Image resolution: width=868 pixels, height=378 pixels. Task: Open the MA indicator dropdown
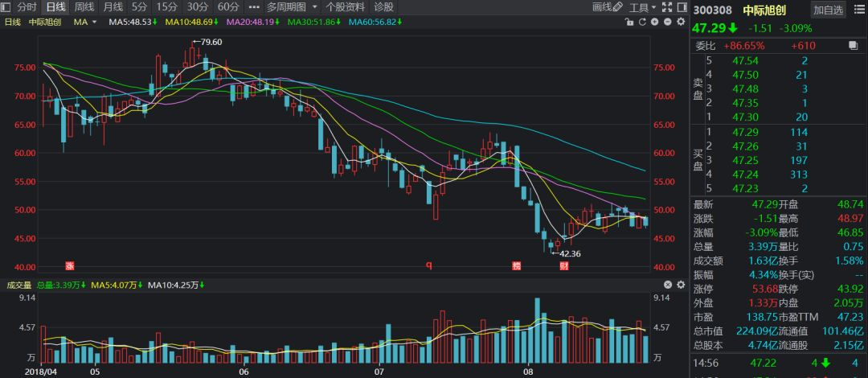[85, 22]
